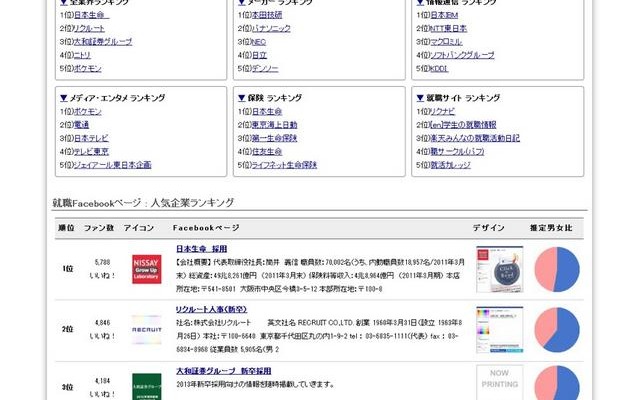Open NTT東日本 ranking link

pos(449,29)
